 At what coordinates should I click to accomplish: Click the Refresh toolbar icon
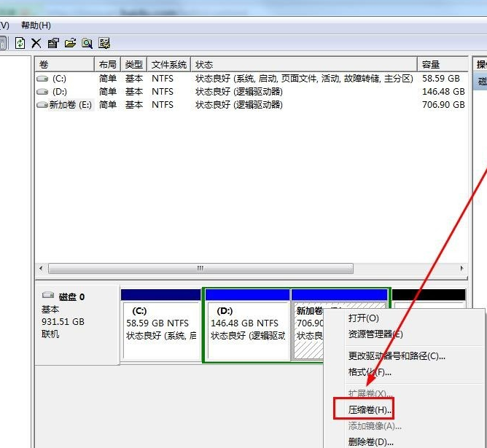pyautogui.click(x=20, y=43)
